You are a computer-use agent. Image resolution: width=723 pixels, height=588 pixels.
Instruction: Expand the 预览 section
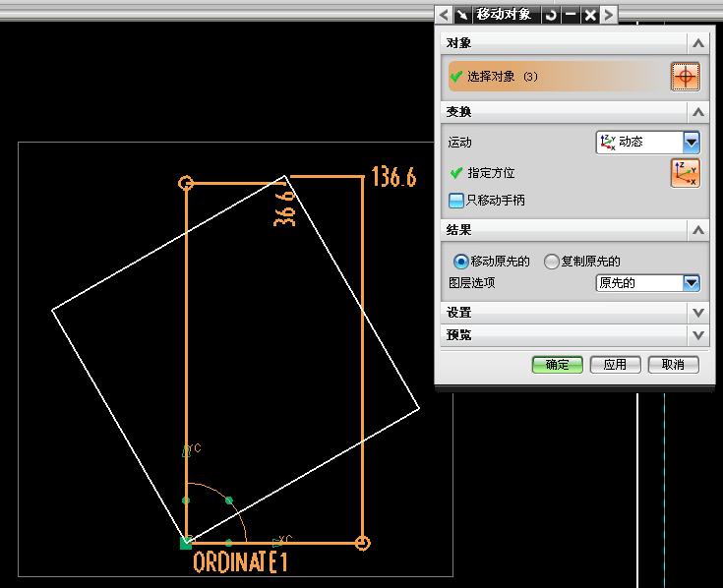coord(698,335)
